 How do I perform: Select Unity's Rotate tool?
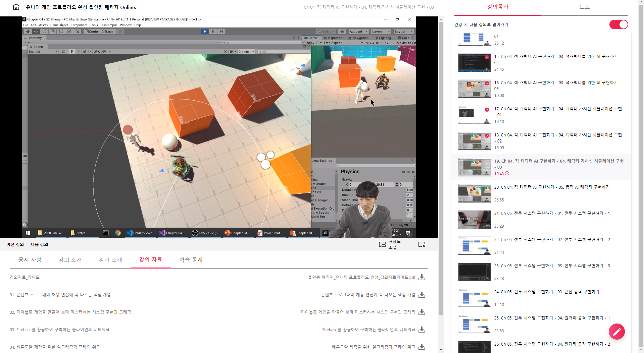coord(44,32)
